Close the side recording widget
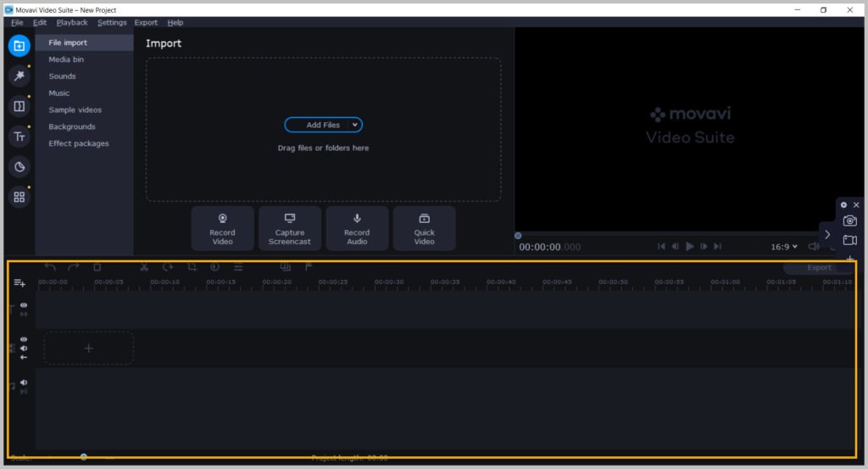The height and width of the screenshot is (469, 868). point(856,205)
